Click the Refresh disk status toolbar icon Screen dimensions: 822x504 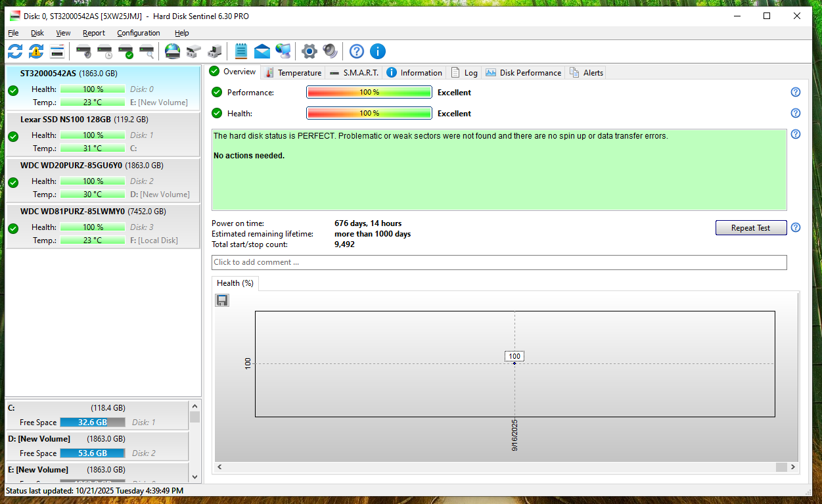[15, 51]
